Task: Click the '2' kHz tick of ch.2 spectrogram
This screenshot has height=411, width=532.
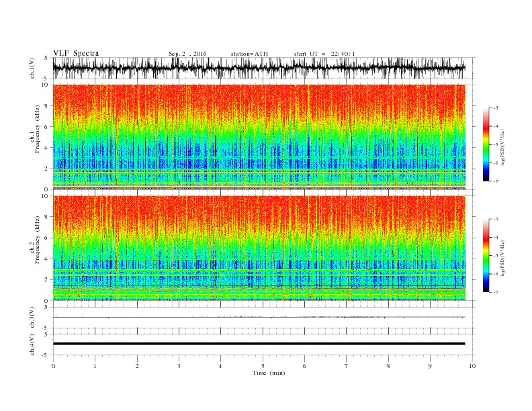Action: coord(47,280)
